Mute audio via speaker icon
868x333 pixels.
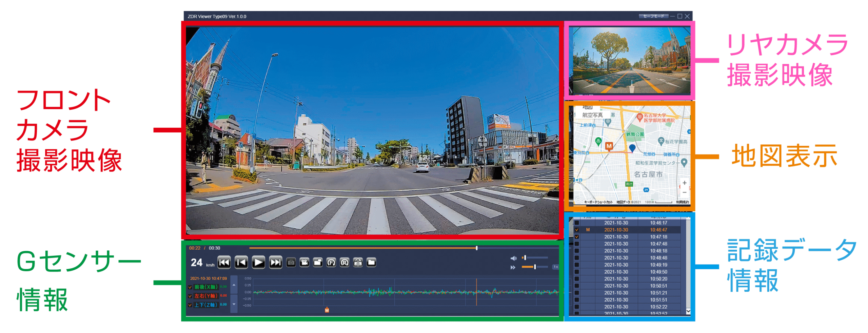pyautogui.click(x=513, y=258)
